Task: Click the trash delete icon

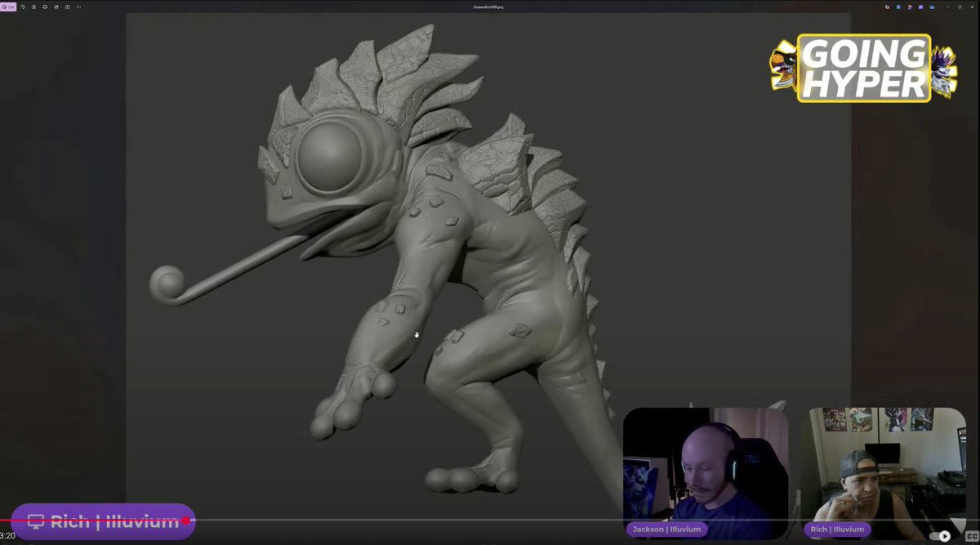Action: click(x=33, y=7)
